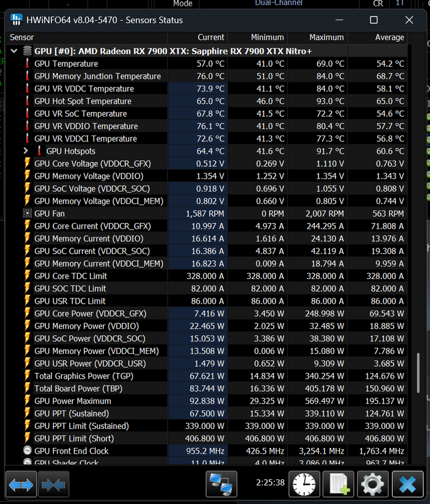Viewport: 430px width, 504px height.
Task: Click thermometer icon beside GPU Hotspots
Action: pyautogui.click(x=39, y=151)
